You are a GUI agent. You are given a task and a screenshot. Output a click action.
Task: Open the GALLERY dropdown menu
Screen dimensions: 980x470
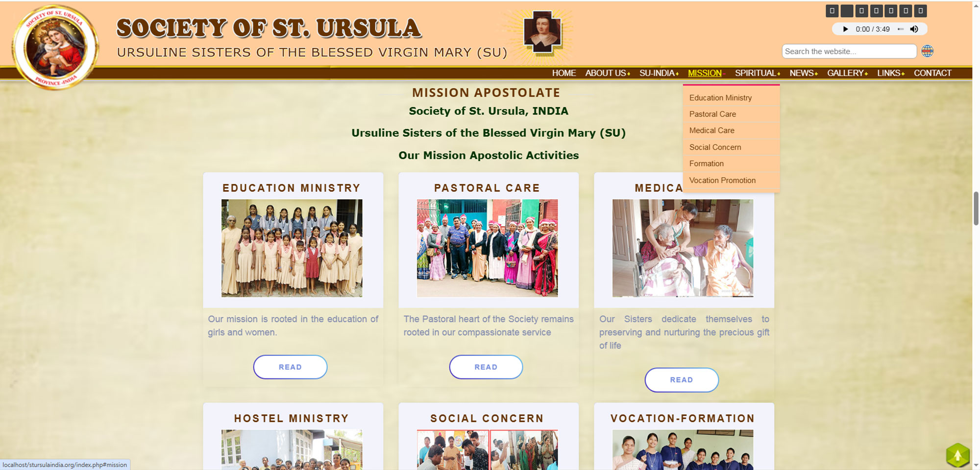[847, 73]
